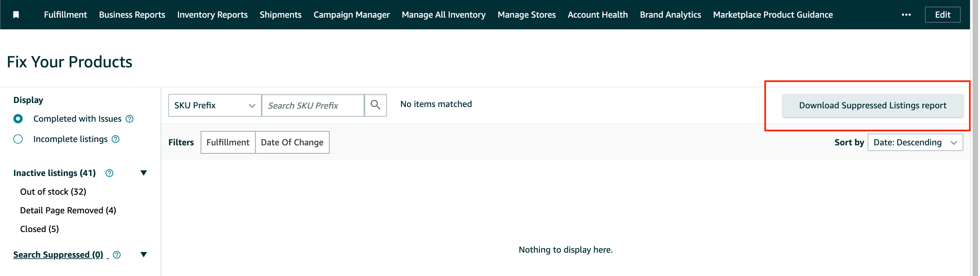Open Account Health
The width and height of the screenshot is (980, 276).
click(598, 15)
